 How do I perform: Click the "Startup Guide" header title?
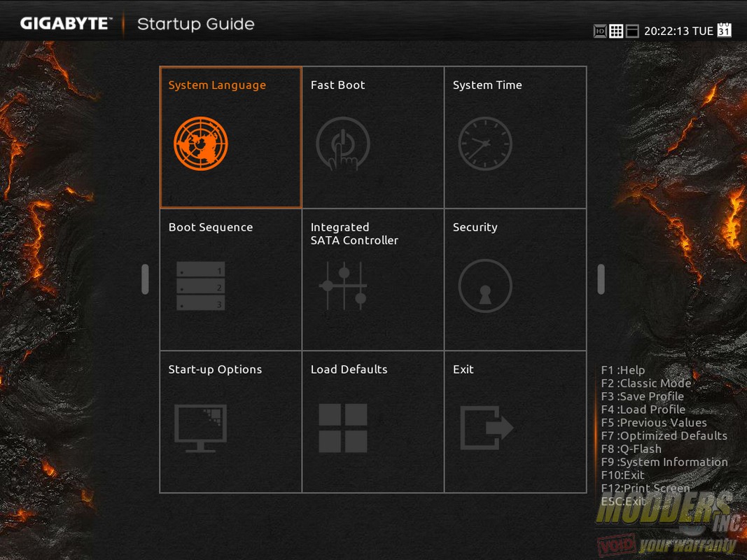[196, 24]
